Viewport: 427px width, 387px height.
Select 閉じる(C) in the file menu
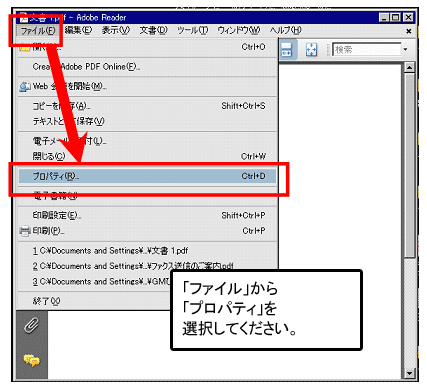[147, 156]
